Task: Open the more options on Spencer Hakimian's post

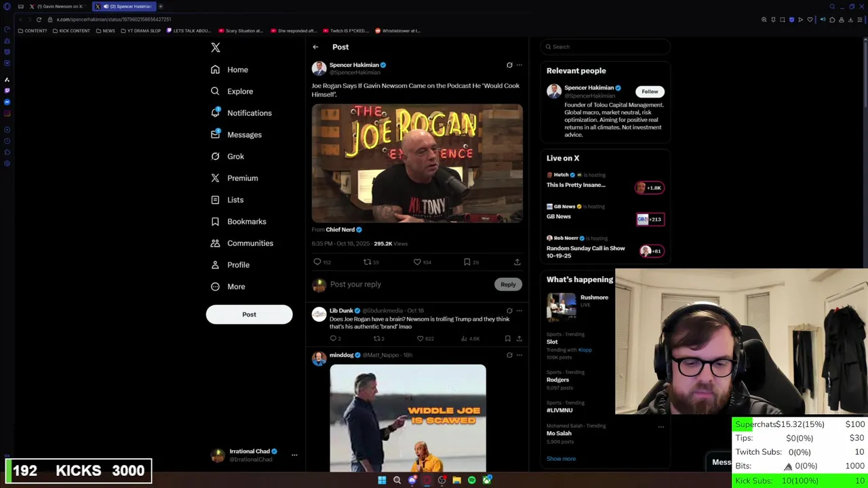Action: coord(519,65)
